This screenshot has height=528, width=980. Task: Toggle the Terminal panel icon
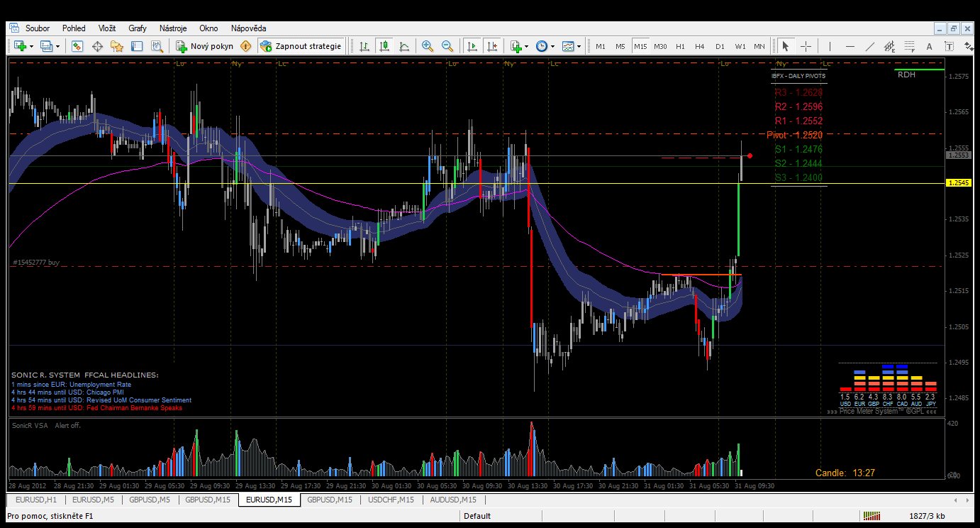click(x=137, y=46)
